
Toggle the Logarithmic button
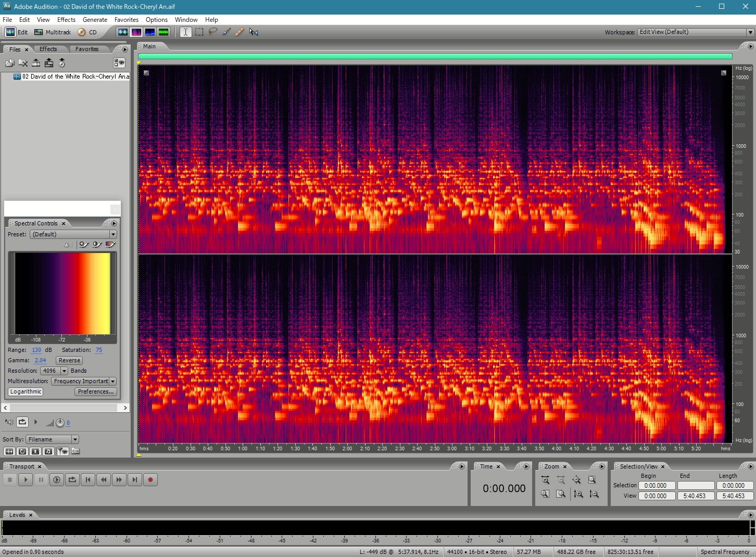[x=26, y=391]
